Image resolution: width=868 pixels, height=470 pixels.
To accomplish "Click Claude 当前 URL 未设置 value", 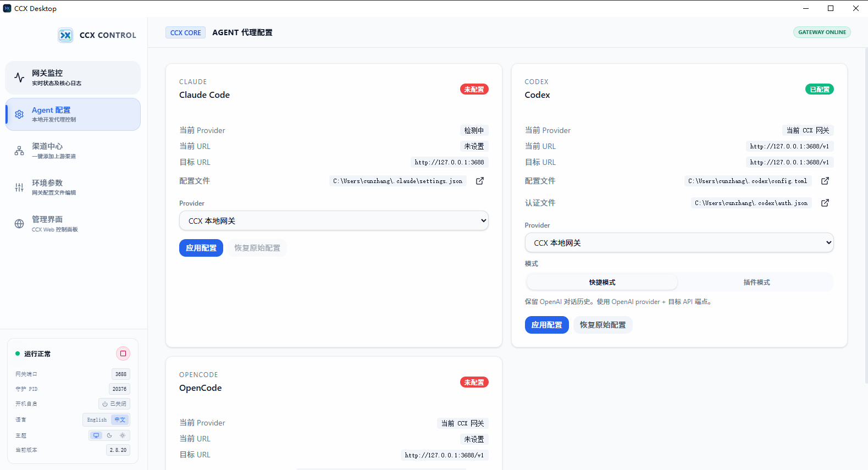I will (474, 146).
